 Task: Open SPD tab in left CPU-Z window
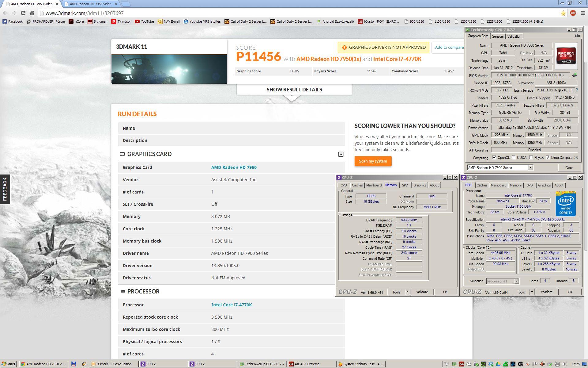tap(405, 185)
